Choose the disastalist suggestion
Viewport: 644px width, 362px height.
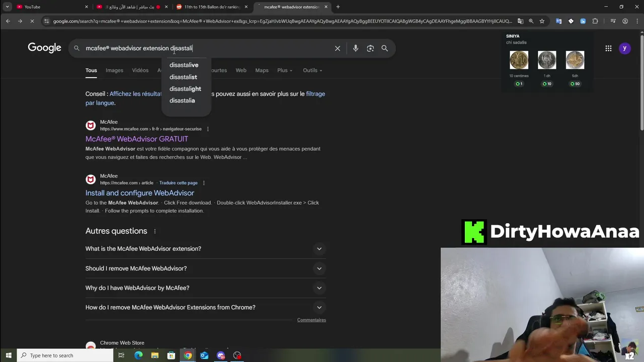(183, 77)
